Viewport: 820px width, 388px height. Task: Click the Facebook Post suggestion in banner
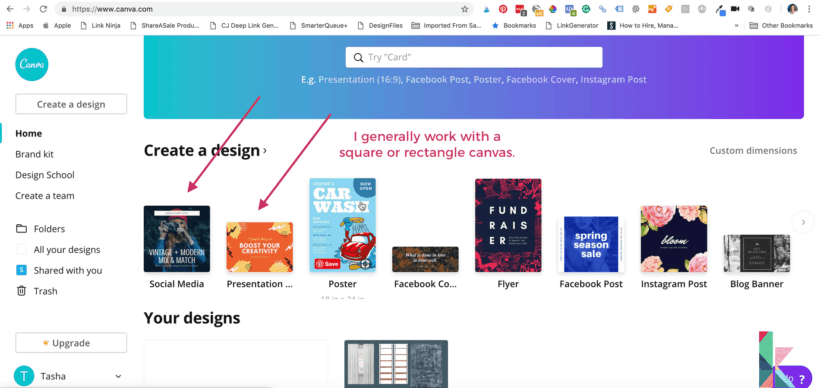[437, 79]
